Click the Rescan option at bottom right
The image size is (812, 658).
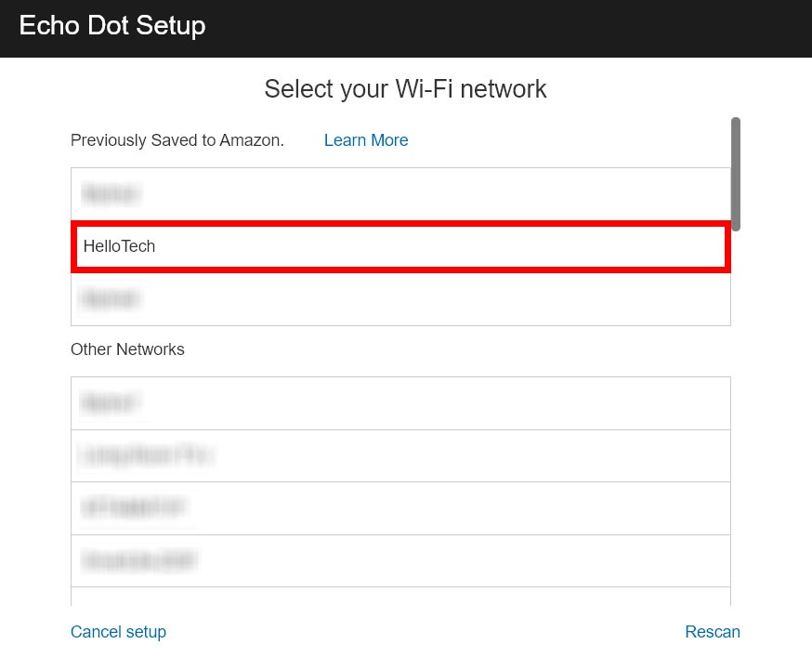712,632
